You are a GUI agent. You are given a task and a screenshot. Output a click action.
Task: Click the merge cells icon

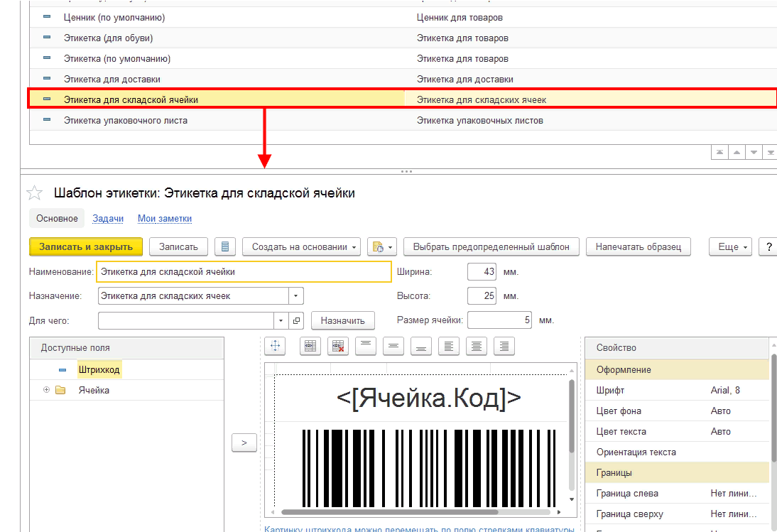point(310,346)
